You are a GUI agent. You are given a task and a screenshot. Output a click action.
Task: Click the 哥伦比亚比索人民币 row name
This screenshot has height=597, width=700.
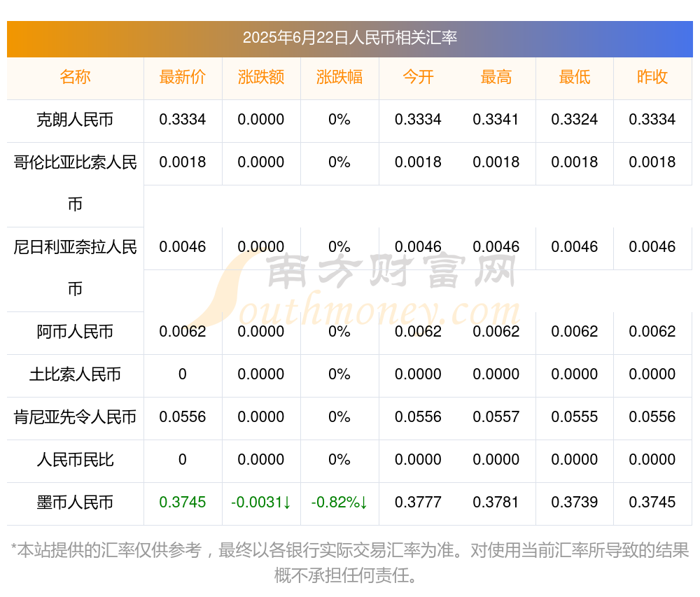75,183
